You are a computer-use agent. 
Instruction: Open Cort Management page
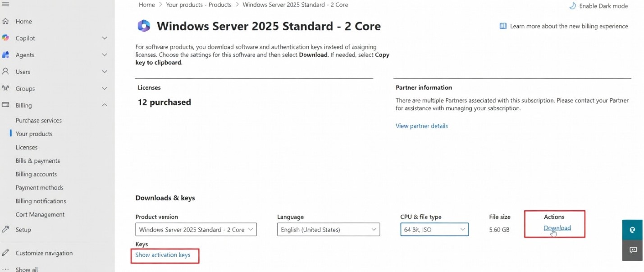tap(40, 214)
